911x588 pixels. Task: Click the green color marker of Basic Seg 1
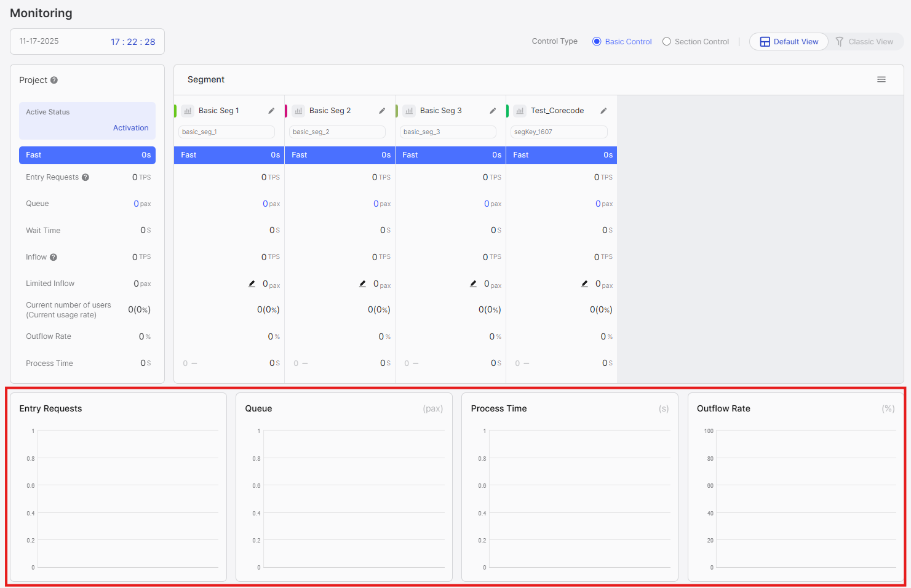point(175,111)
